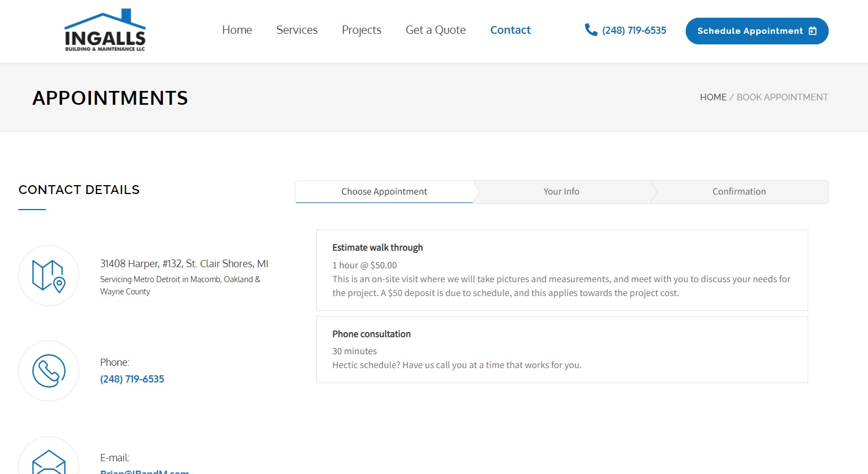Select the Estimate walk through appointment option
The image size is (868, 474).
pos(561,270)
